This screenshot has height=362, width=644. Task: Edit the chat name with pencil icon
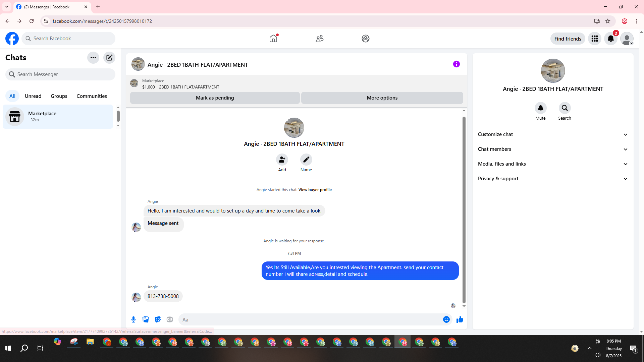tap(306, 160)
